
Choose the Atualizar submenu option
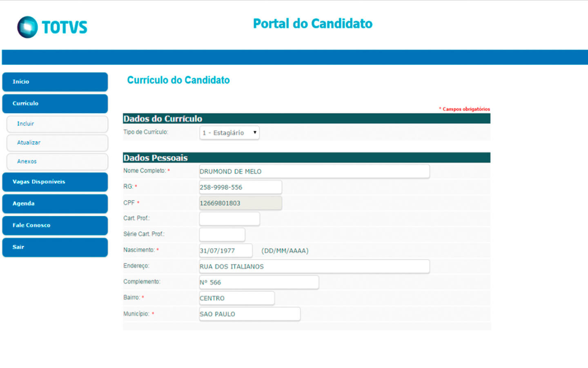point(57,143)
